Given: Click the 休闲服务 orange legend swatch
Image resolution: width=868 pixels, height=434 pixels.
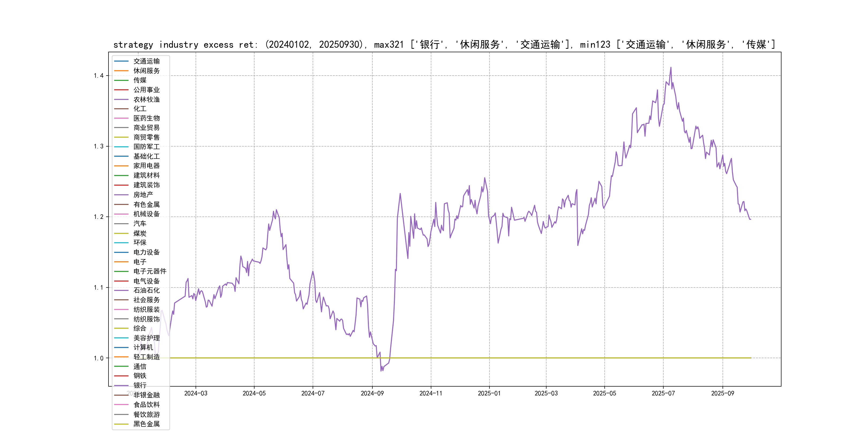Looking at the screenshot, I should (121, 71).
